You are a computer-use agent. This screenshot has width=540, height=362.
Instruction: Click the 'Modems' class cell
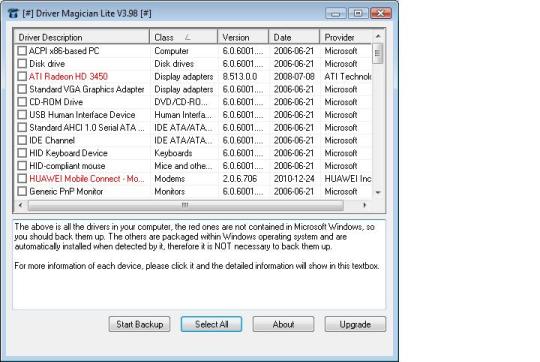click(169, 178)
